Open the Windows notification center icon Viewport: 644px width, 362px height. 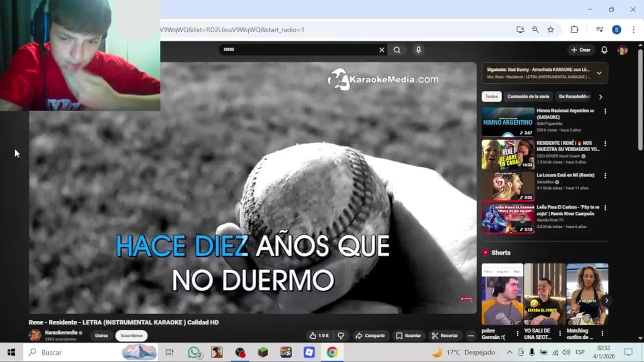[x=628, y=352]
